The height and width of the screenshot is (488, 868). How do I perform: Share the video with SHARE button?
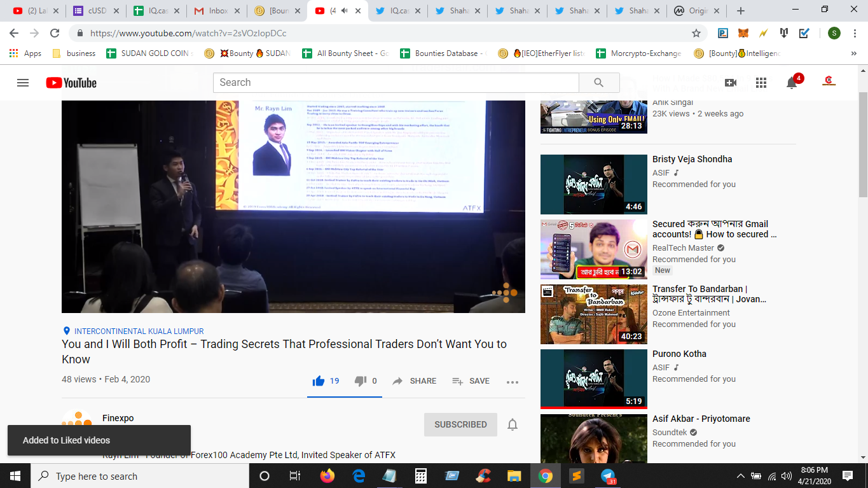415,381
